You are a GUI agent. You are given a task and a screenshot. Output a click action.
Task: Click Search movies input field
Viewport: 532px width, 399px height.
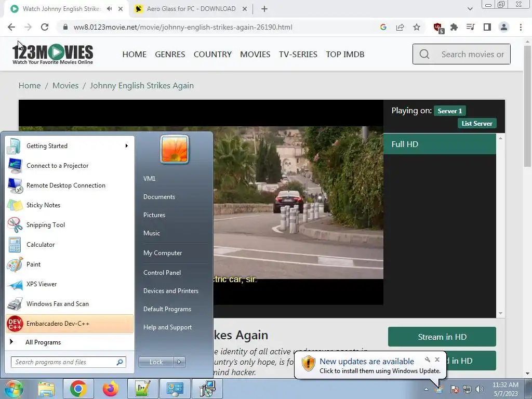[461, 54]
